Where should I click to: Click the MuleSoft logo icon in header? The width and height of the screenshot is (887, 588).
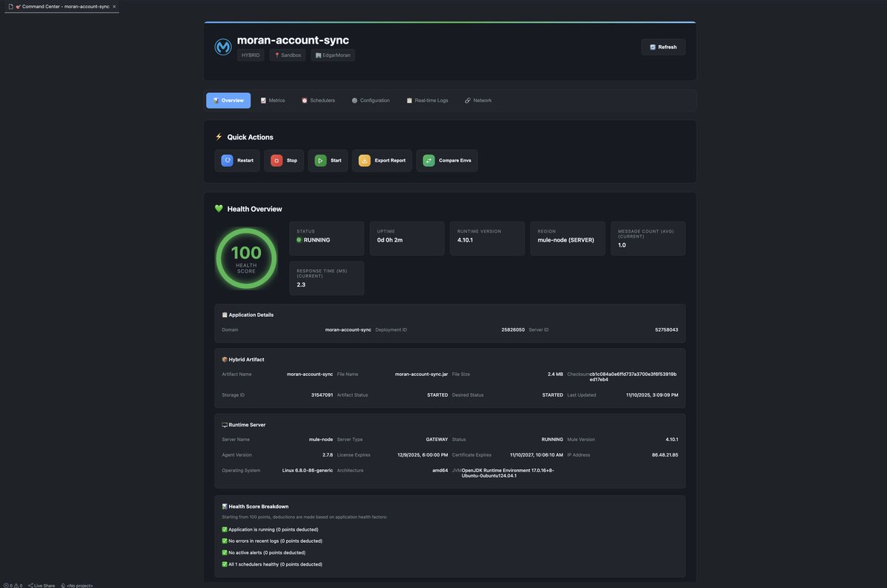[x=222, y=47]
